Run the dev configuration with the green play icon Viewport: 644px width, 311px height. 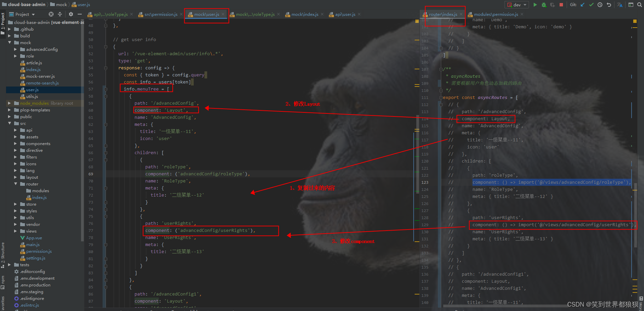(535, 5)
